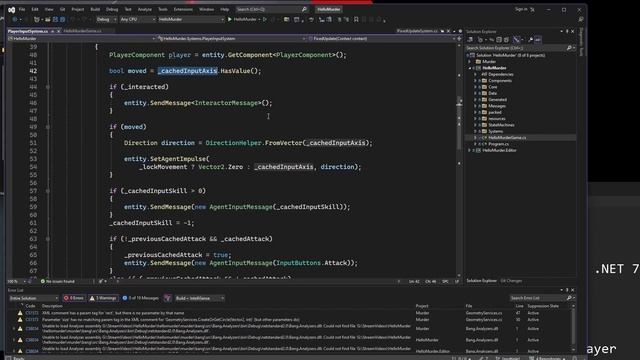
Task: Select the Messages folder
Action: pyautogui.click(x=497, y=106)
